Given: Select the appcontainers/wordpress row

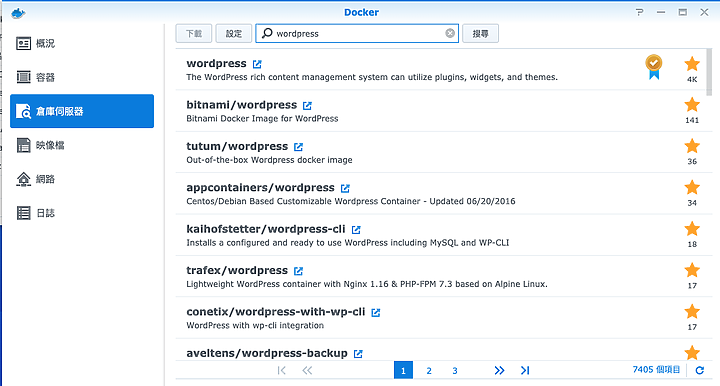Looking at the screenshot, I should click(441, 194).
